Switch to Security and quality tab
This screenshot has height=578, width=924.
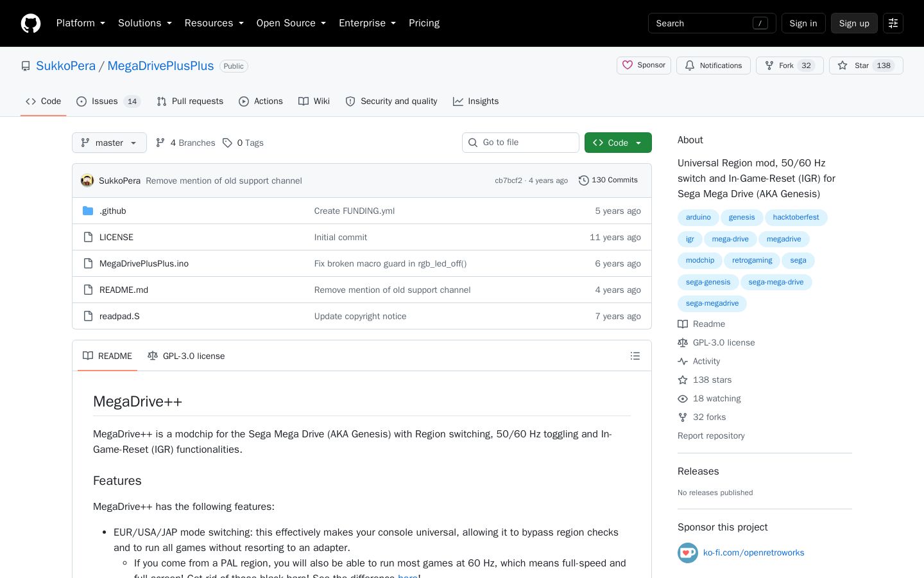click(x=391, y=101)
